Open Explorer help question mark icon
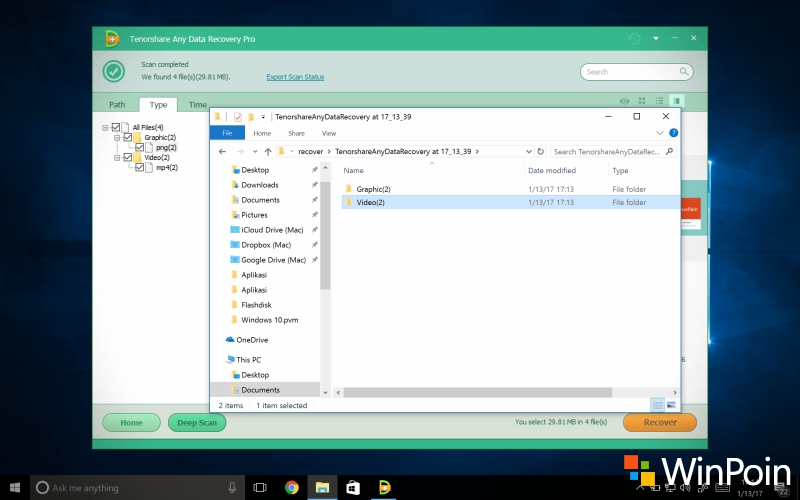Viewport: 800px width, 500px height. (673, 133)
